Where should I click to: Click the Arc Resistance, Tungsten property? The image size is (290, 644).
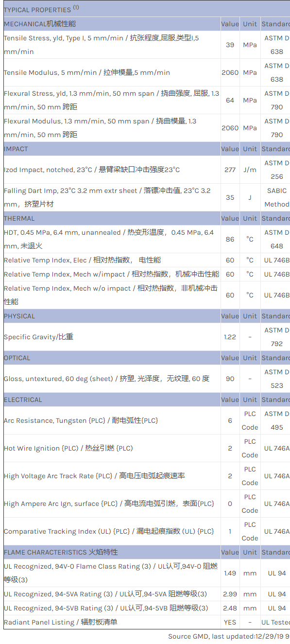point(81,420)
